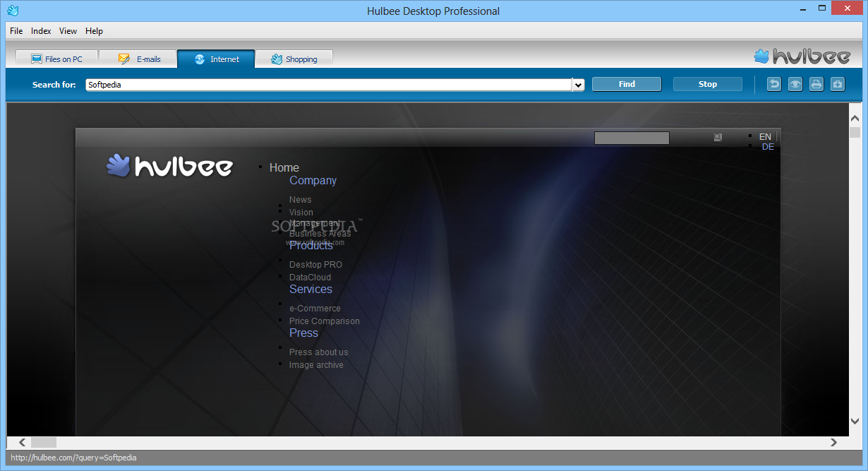Click the vertical scrollbar thumb
This screenshot has height=471, width=868.
pos(855,132)
